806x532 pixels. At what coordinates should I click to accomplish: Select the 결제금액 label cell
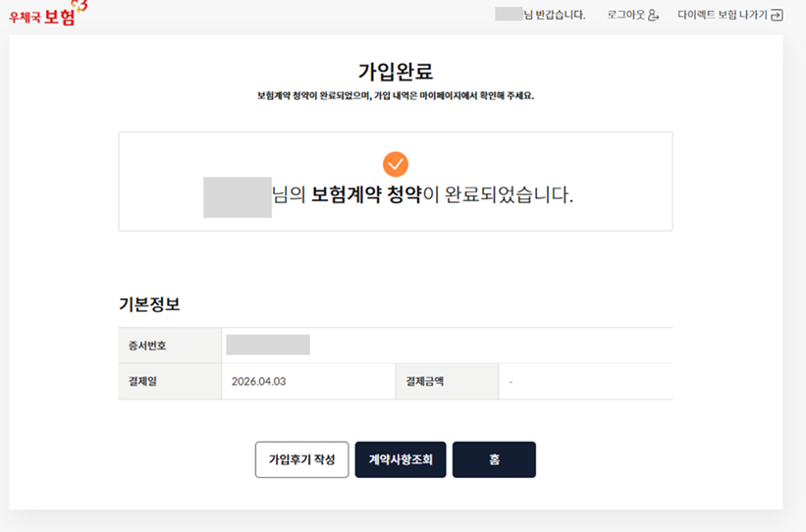(447, 382)
